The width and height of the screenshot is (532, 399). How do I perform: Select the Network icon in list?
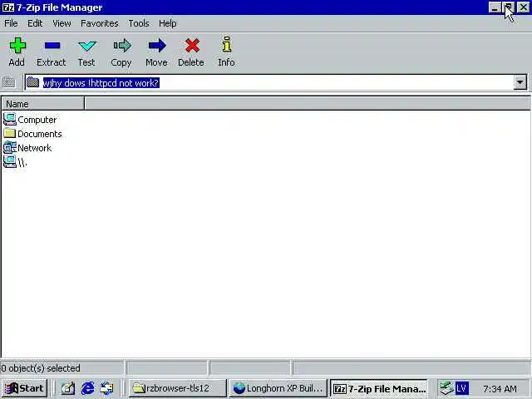9,148
